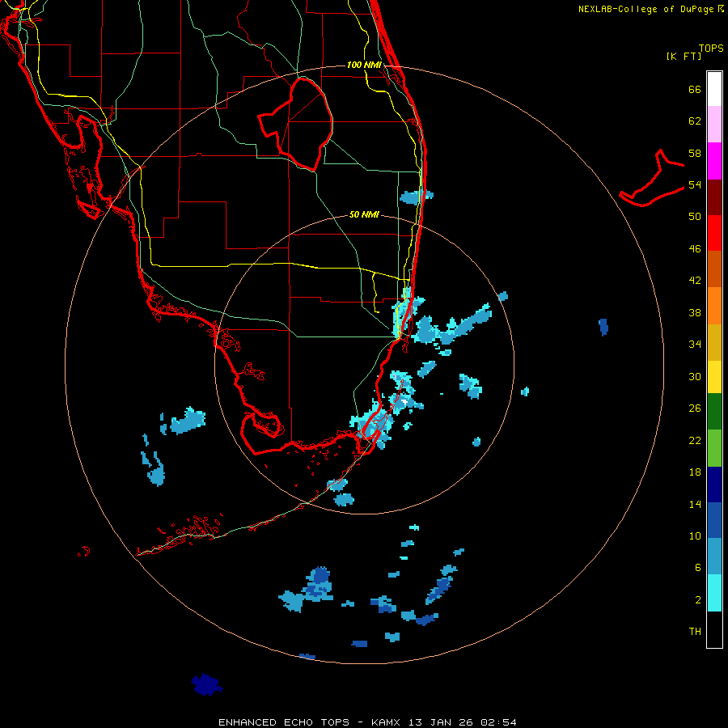This screenshot has width=728, height=728.
Task: Click the medium blue legend band
Action: (714, 520)
